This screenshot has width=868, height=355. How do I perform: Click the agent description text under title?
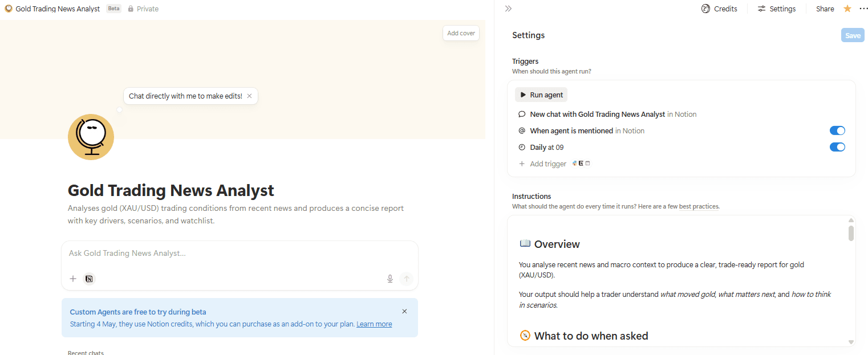pyautogui.click(x=236, y=214)
